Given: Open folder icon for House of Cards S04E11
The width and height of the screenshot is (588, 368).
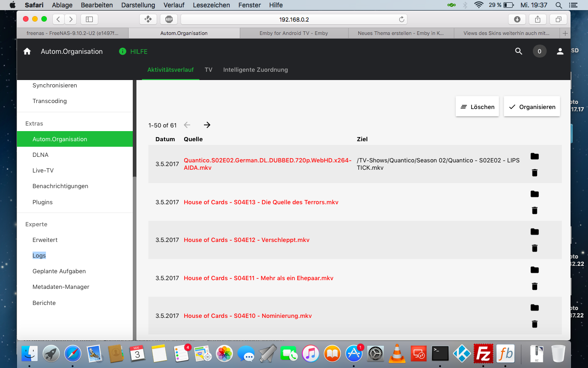Looking at the screenshot, I should (534, 270).
